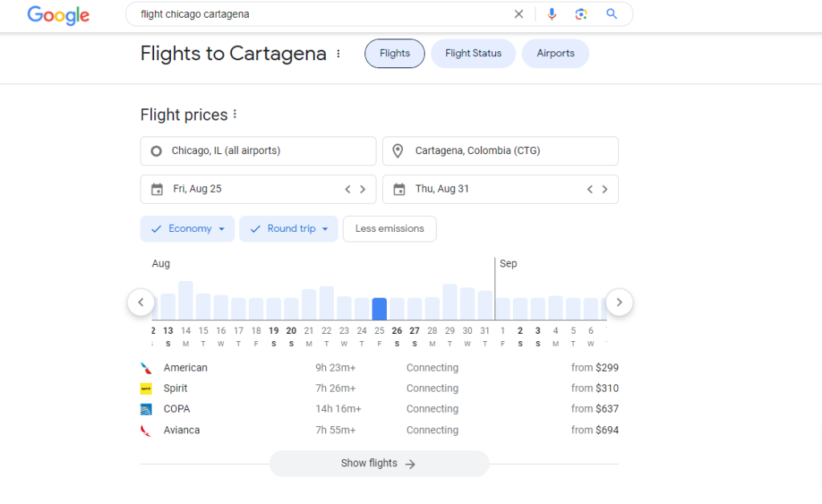This screenshot has height=504, width=822.
Task: Toggle the Less emissions filter
Action: coord(389,229)
